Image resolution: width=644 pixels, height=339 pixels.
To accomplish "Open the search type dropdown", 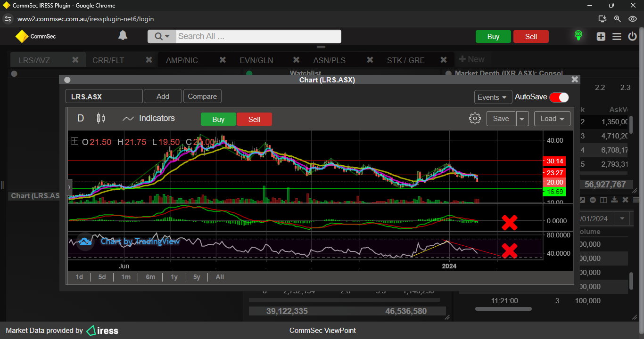I will pyautogui.click(x=162, y=37).
